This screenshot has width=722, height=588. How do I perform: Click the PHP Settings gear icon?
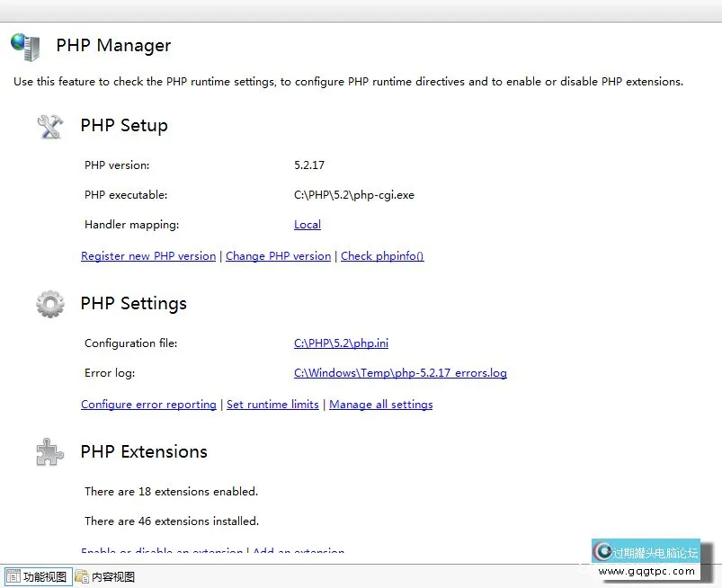point(50,304)
